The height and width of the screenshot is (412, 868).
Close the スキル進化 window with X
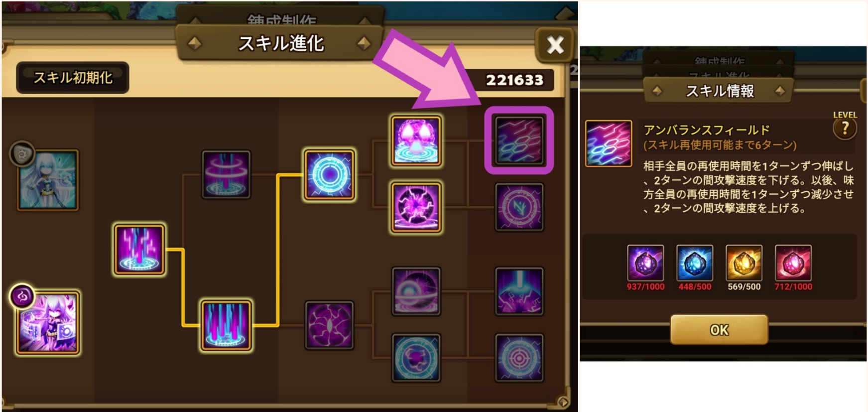tap(554, 45)
